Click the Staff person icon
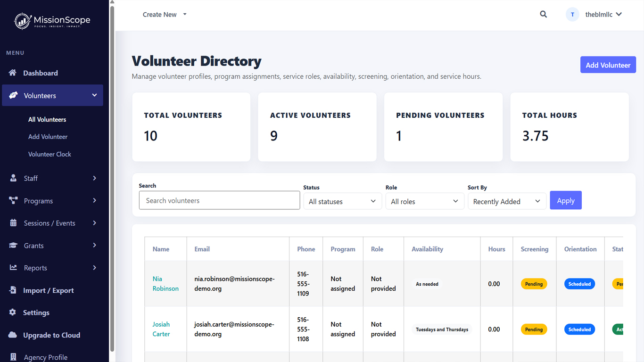 [x=13, y=178]
